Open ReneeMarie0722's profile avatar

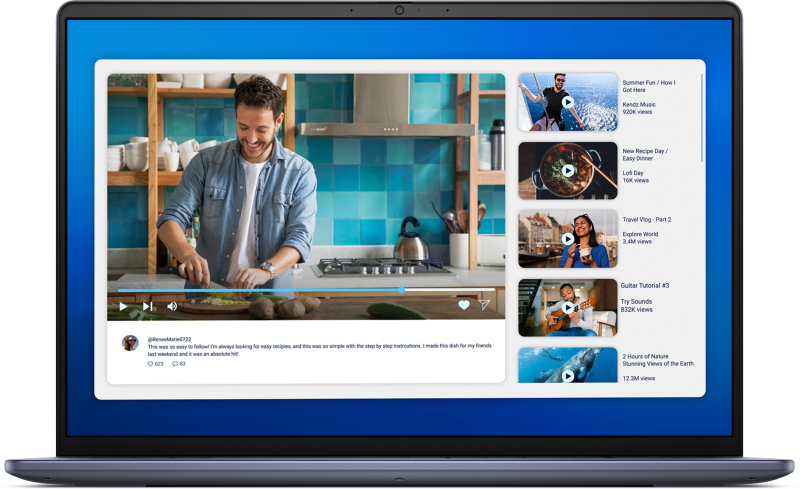[130, 342]
